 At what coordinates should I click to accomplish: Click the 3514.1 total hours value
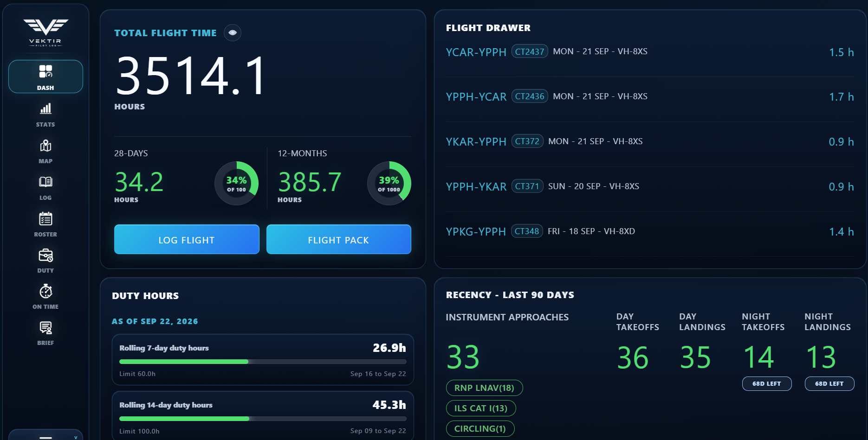tap(190, 76)
